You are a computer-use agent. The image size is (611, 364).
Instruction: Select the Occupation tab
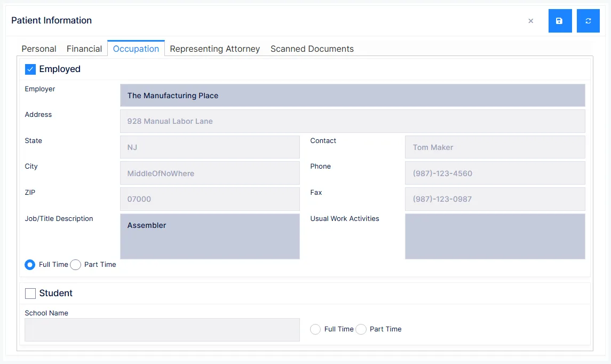coord(136,49)
